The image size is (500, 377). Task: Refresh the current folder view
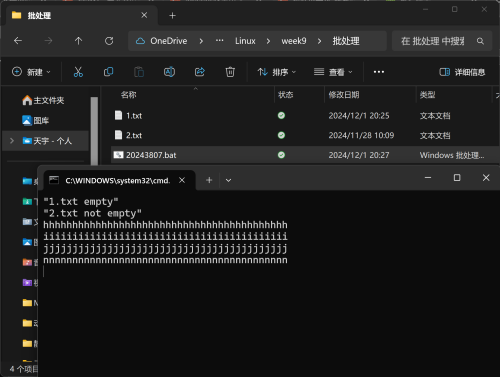click(109, 41)
